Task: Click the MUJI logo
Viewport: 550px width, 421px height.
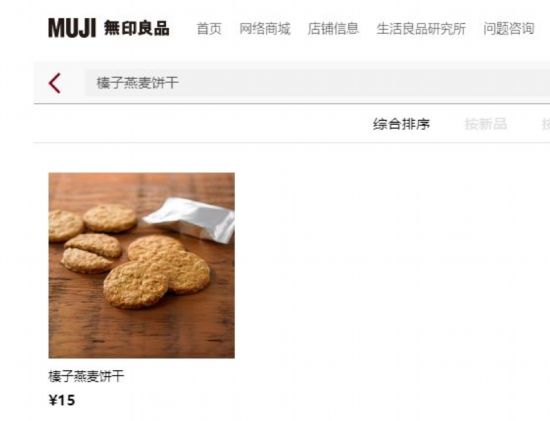Action: [x=72, y=28]
